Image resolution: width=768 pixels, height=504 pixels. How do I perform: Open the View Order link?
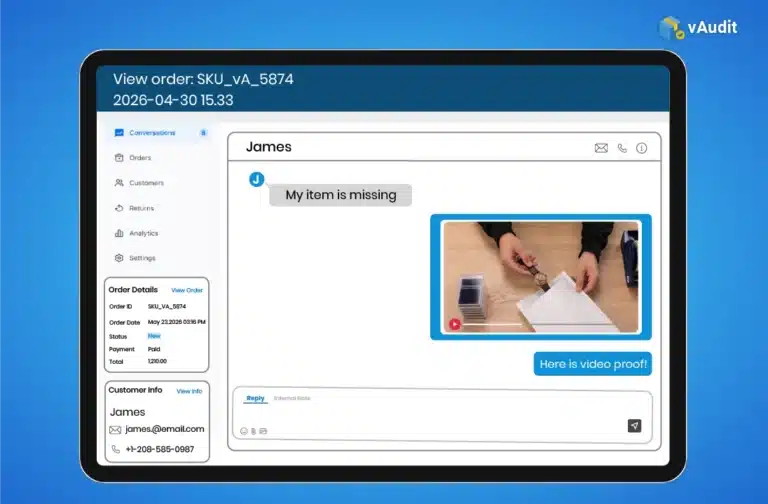coord(187,290)
